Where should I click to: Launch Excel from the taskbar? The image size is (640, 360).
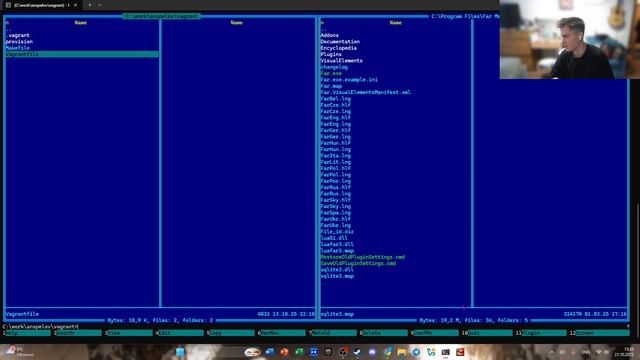[x=299, y=352]
